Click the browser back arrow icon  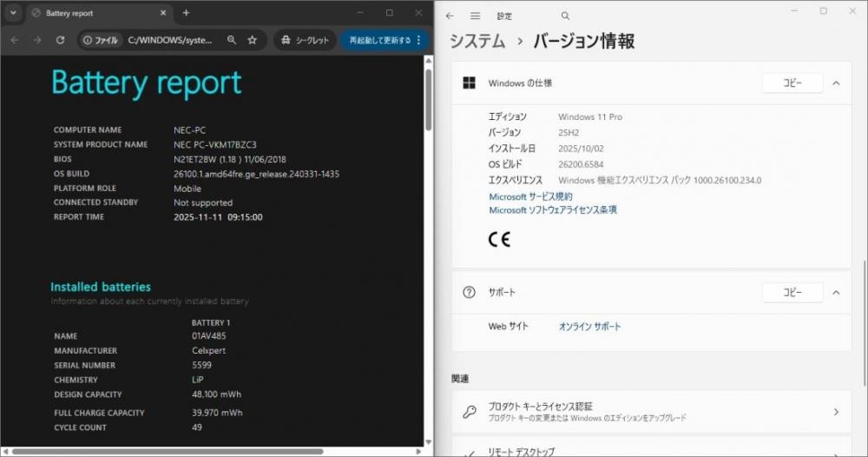point(15,40)
